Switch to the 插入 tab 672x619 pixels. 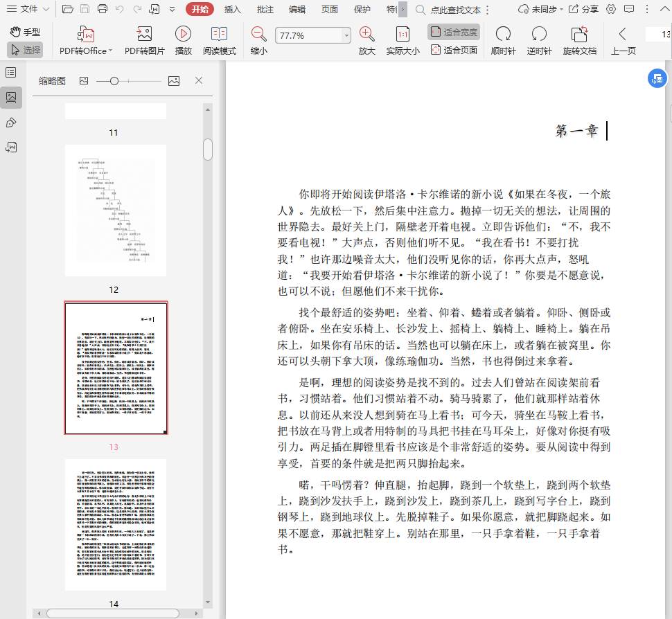pyautogui.click(x=232, y=9)
